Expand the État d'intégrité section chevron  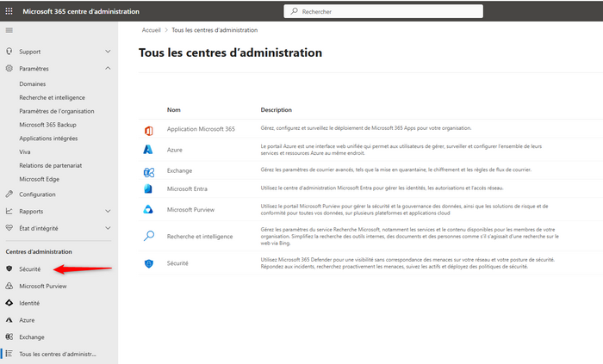point(108,228)
